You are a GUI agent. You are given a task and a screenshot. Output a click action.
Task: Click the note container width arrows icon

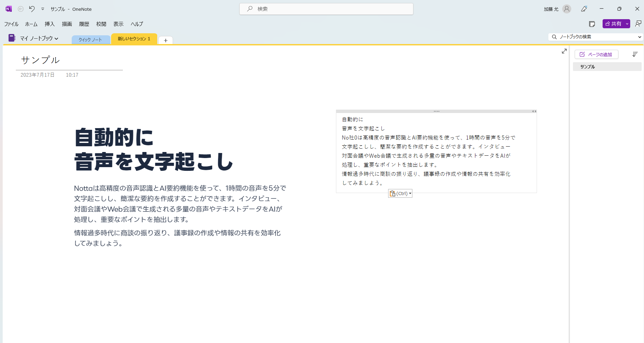[534, 111]
